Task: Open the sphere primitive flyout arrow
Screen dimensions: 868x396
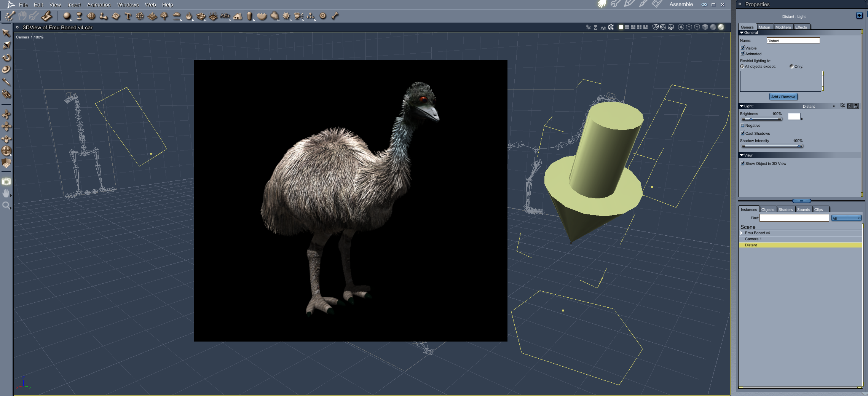Action: click(71, 20)
